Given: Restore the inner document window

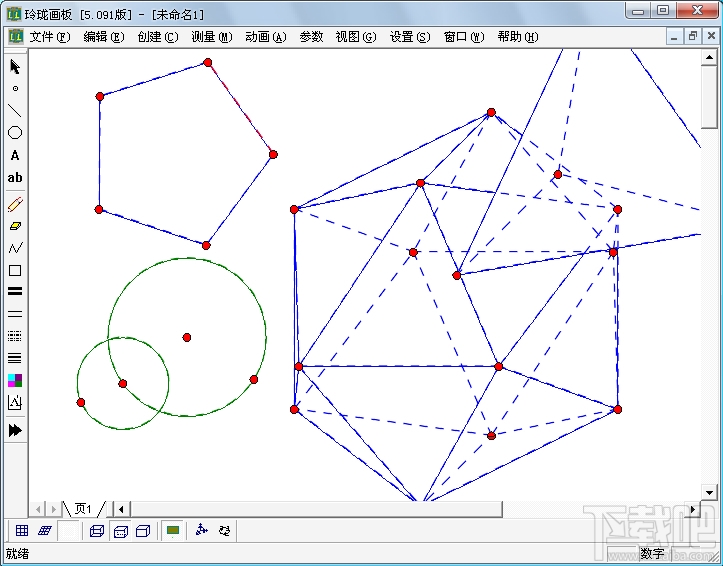Looking at the screenshot, I should coord(693,36).
